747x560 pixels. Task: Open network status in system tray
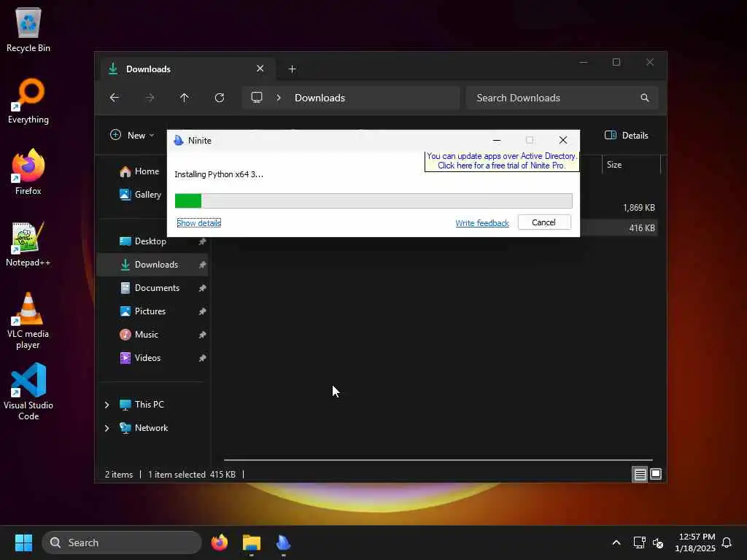click(639, 542)
